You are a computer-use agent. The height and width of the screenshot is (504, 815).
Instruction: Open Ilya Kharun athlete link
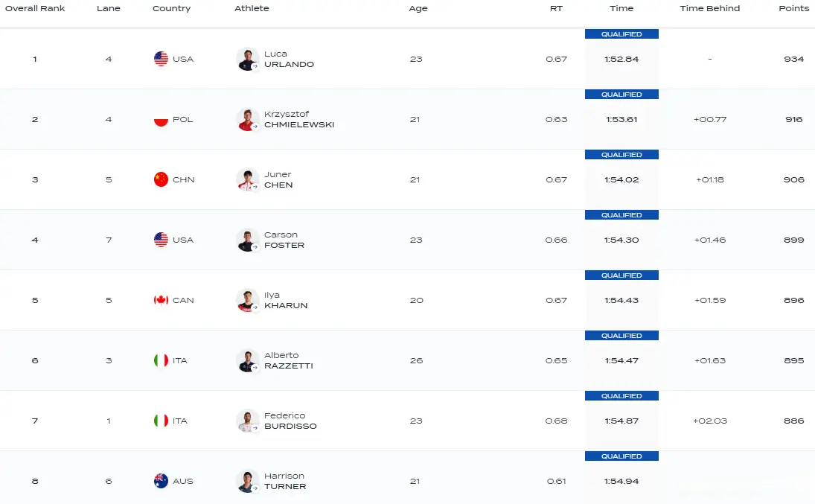click(286, 300)
